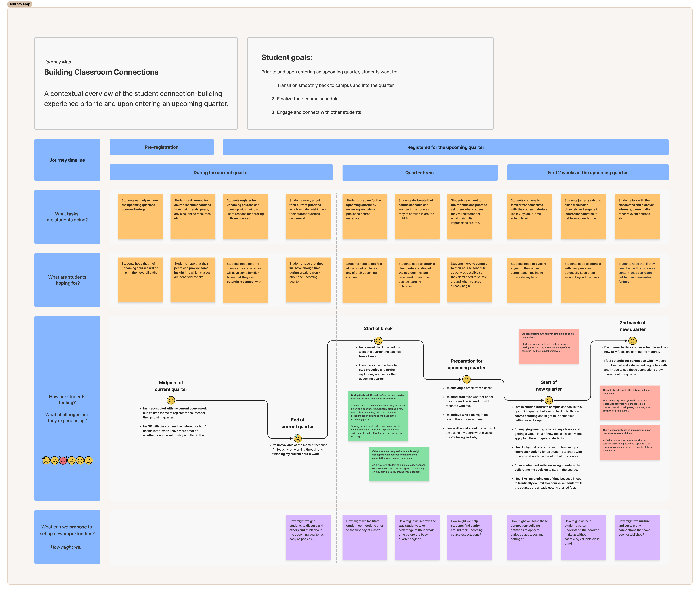Select the neutral flat-mouth emoji in the legend
Viewport: 700px width, 592px height.
tap(72, 460)
